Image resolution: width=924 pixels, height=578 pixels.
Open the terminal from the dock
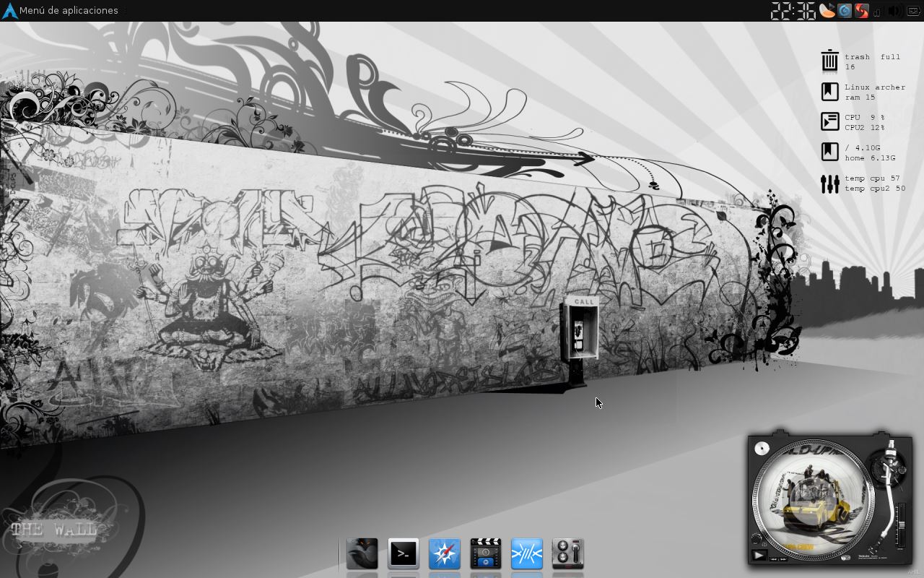[x=404, y=554]
